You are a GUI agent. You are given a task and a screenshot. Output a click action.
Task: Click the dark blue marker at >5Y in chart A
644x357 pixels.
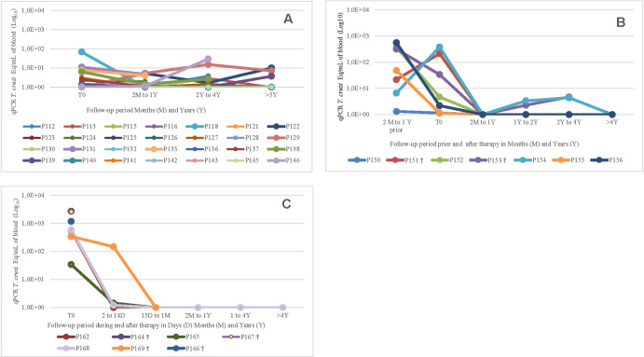[x=271, y=68]
